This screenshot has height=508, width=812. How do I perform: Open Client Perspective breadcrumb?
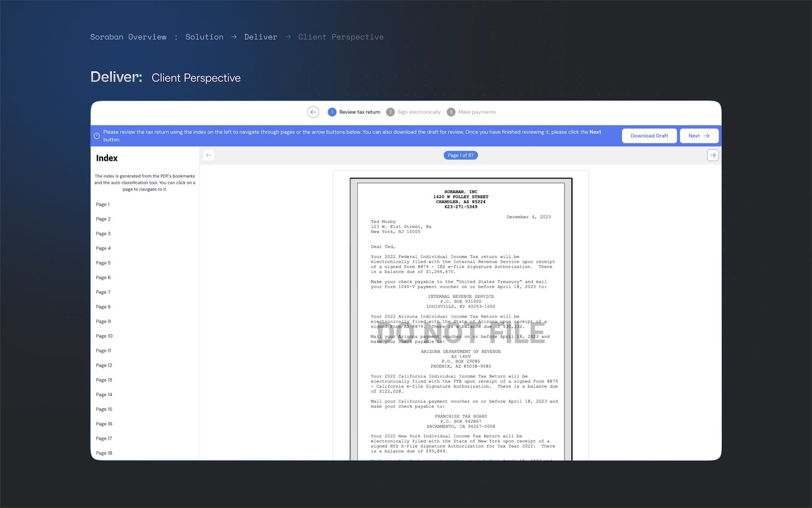coord(341,37)
